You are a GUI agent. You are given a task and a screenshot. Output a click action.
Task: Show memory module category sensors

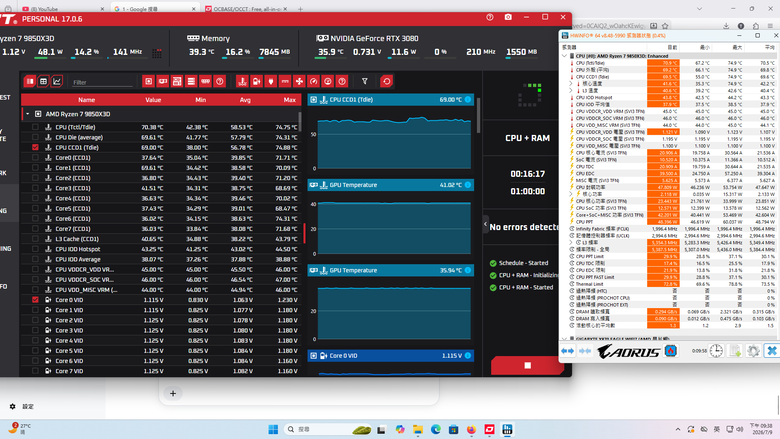(205, 81)
